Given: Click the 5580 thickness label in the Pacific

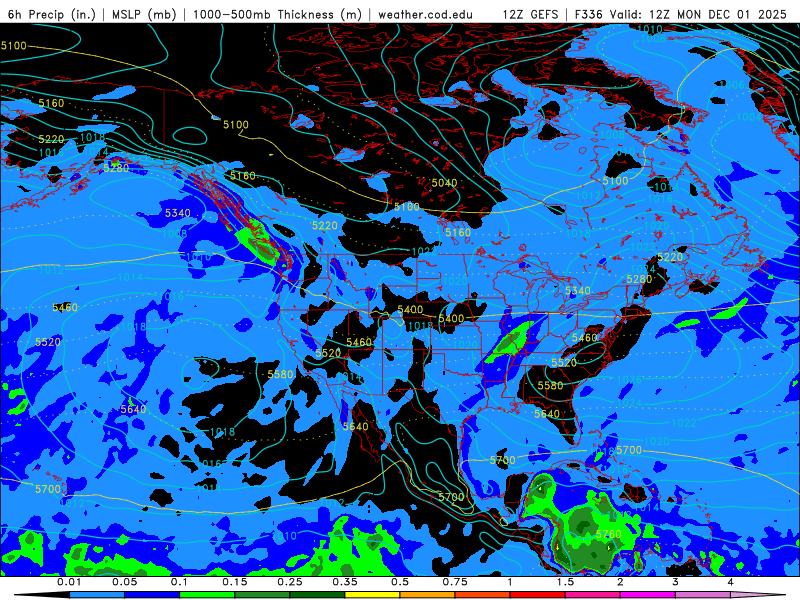Looking at the screenshot, I should tap(281, 374).
